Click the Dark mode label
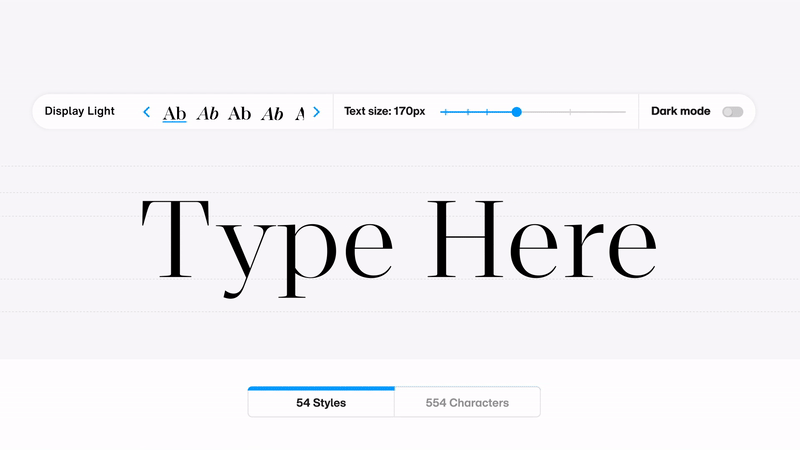800x450 pixels. click(x=680, y=112)
